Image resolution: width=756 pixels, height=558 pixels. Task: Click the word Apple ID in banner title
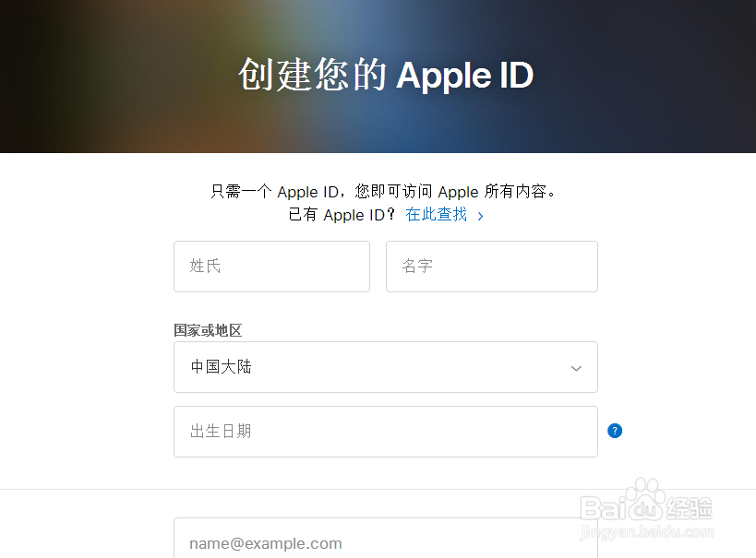[465, 77]
